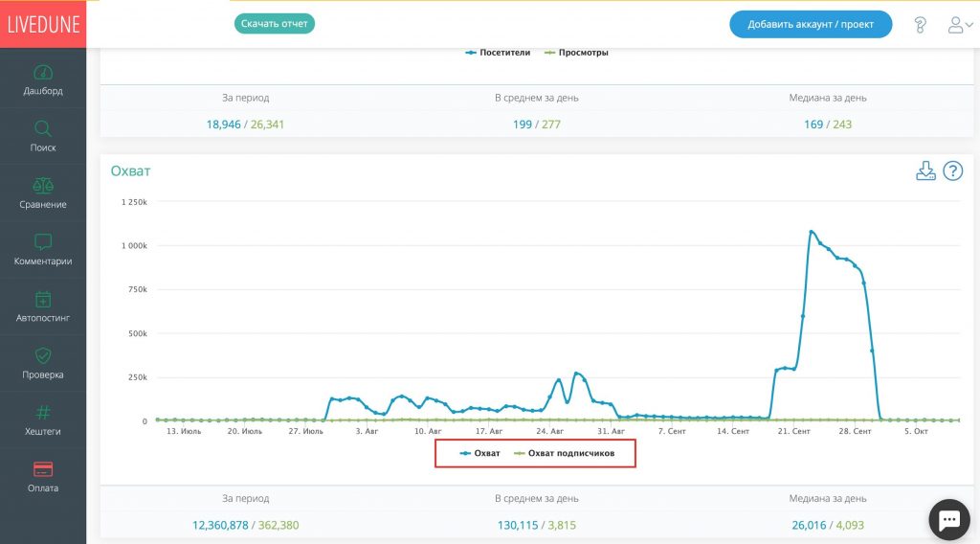The height and width of the screenshot is (544, 980).
Task: Click the Скачать отчет button
Action: [275, 23]
